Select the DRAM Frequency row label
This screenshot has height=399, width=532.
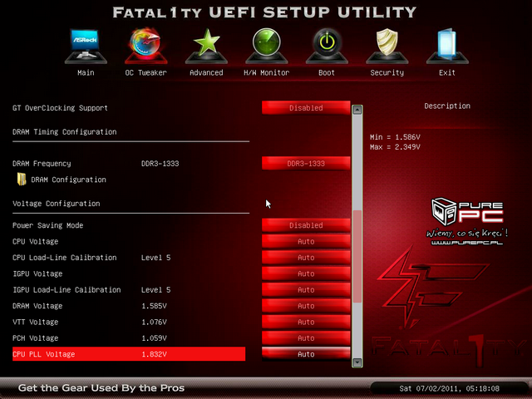42,164
